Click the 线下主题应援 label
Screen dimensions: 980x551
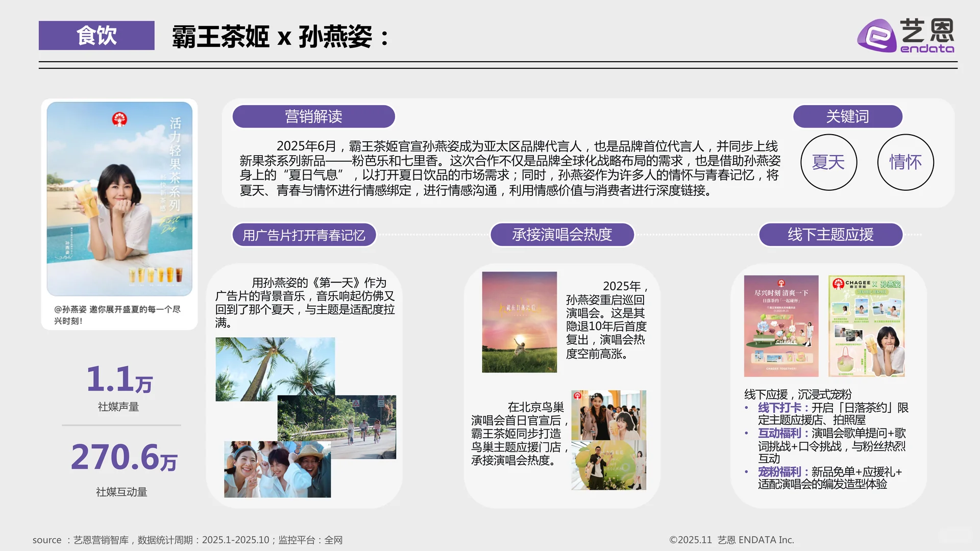pyautogui.click(x=830, y=235)
